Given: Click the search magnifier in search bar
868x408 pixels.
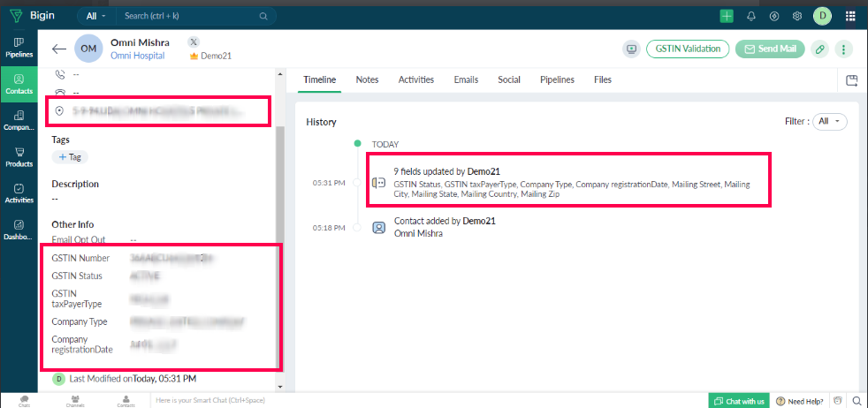Looking at the screenshot, I should (263, 16).
